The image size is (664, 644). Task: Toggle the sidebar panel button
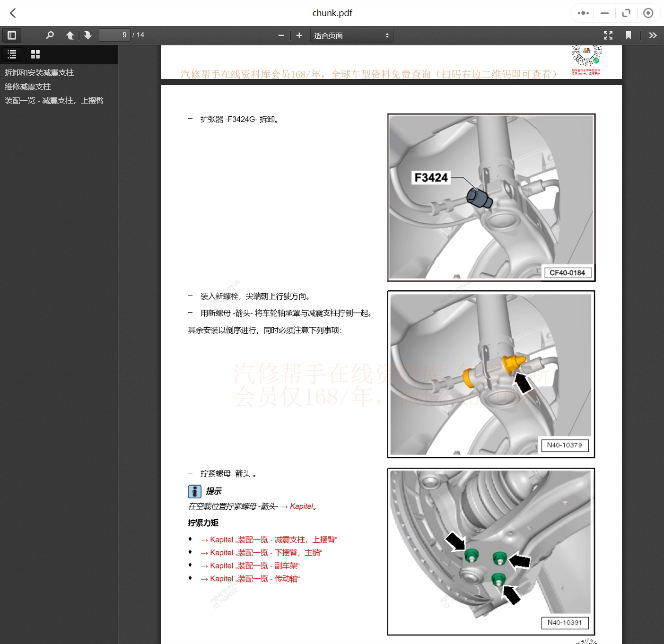pos(12,35)
